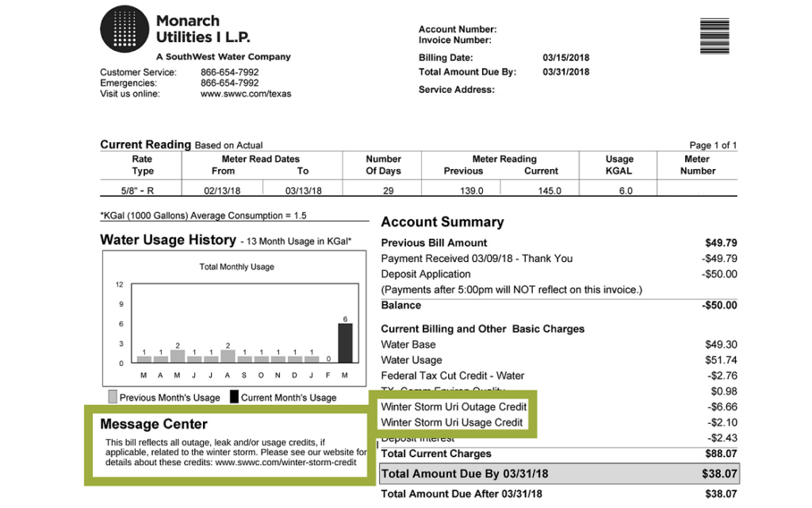
Task: Select the Winter Storm Uri Usage Credit line
Action: (452, 422)
